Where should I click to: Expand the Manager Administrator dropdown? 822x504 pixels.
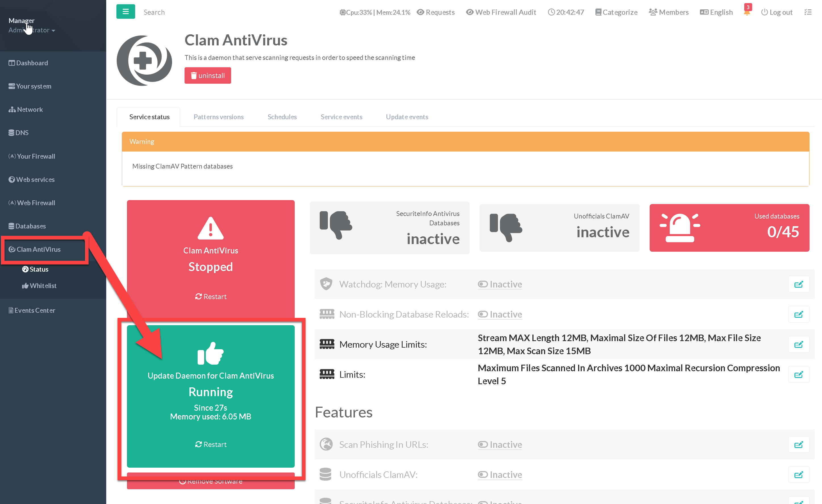pos(32,30)
